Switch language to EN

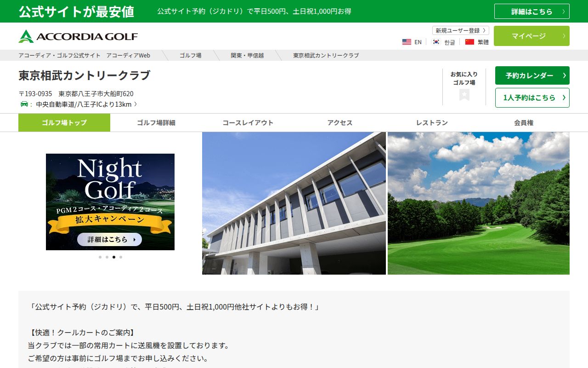418,42
